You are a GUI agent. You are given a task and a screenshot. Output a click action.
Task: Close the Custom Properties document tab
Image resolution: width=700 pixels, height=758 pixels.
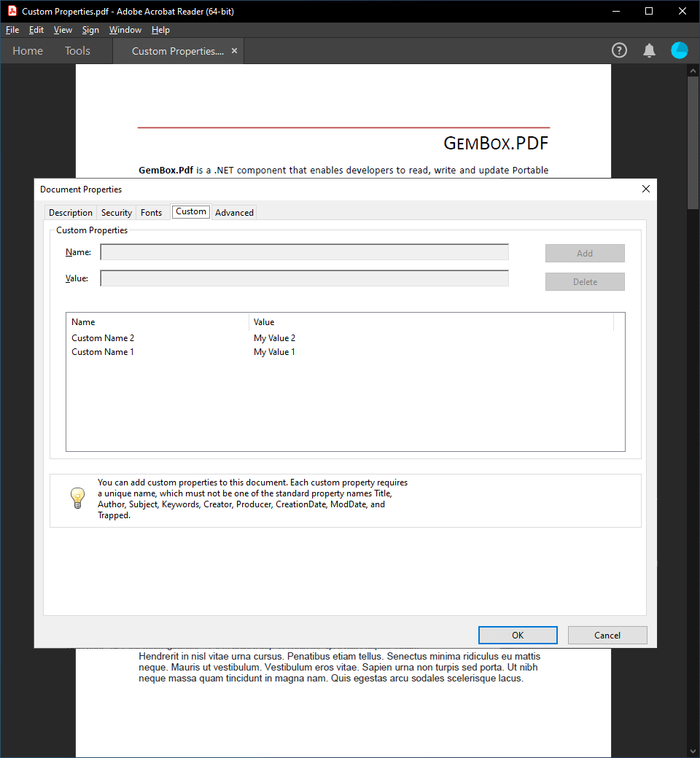tap(234, 51)
